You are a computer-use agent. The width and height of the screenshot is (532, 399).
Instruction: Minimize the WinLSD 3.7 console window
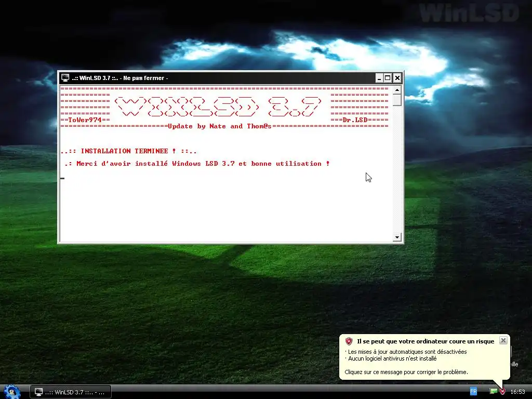click(x=379, y=78)
